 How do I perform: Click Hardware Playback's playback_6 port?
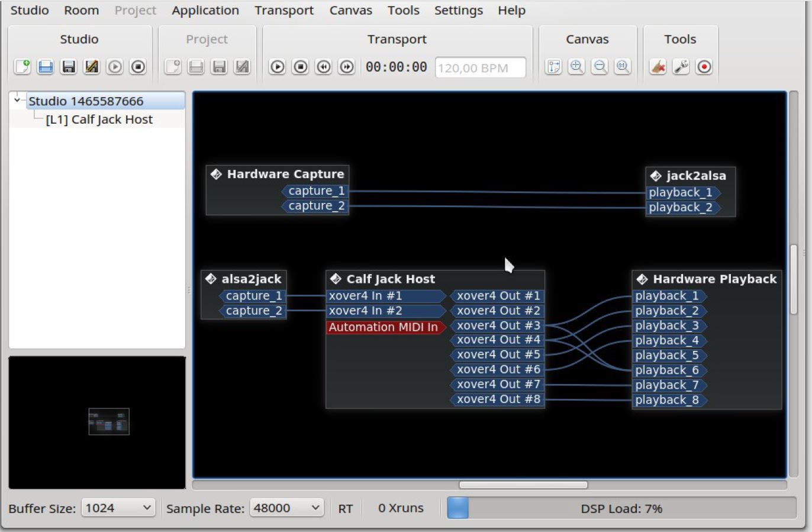pyautogui.click(x=670, y=370)
